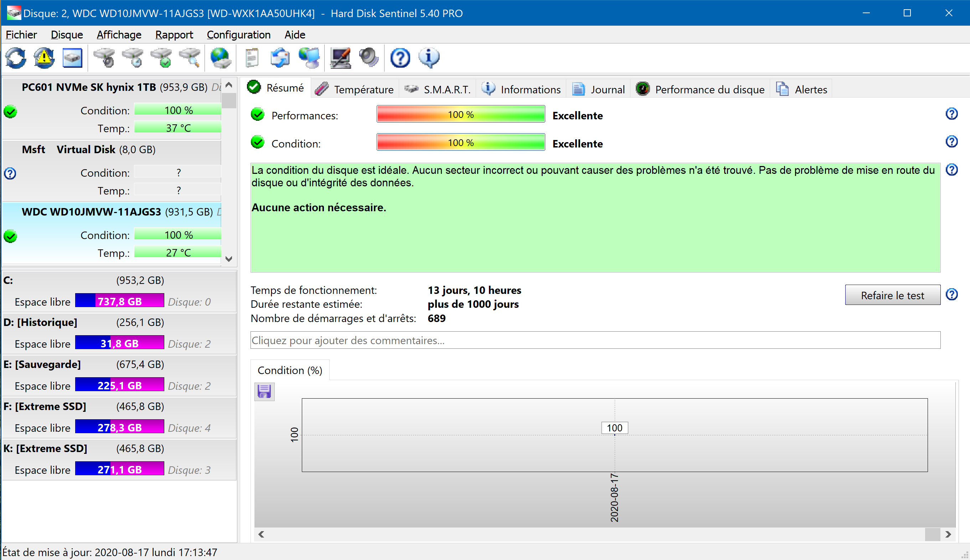
Task: Click the Performances 100 % gradient bar
Action: coord(461,114)
